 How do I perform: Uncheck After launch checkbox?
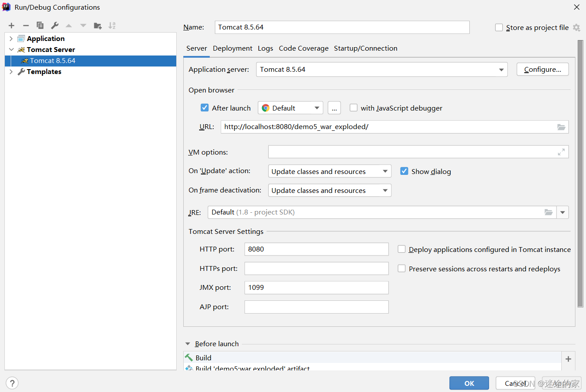pos(204,107)
